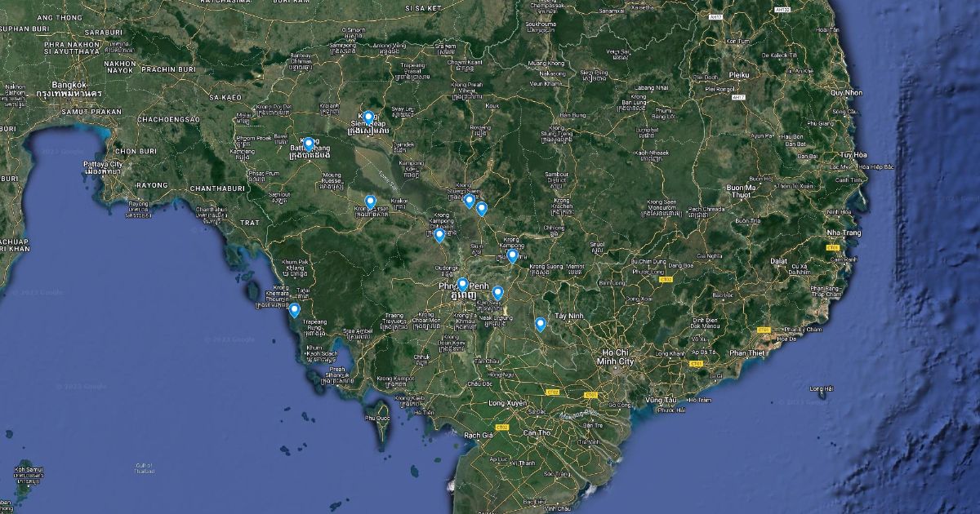The height and width of the screenshot is (514, 980).
Task: Select the Ho Chi Minh City label
Action: point(615,356)
